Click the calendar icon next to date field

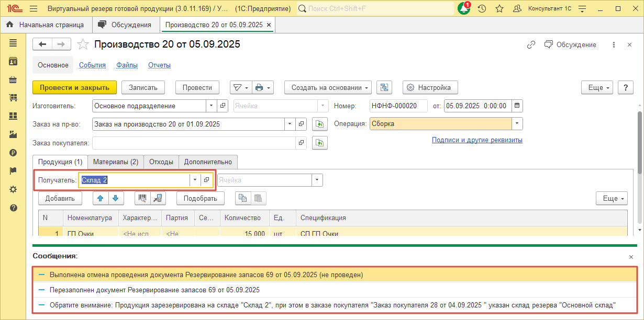point(517,106)
